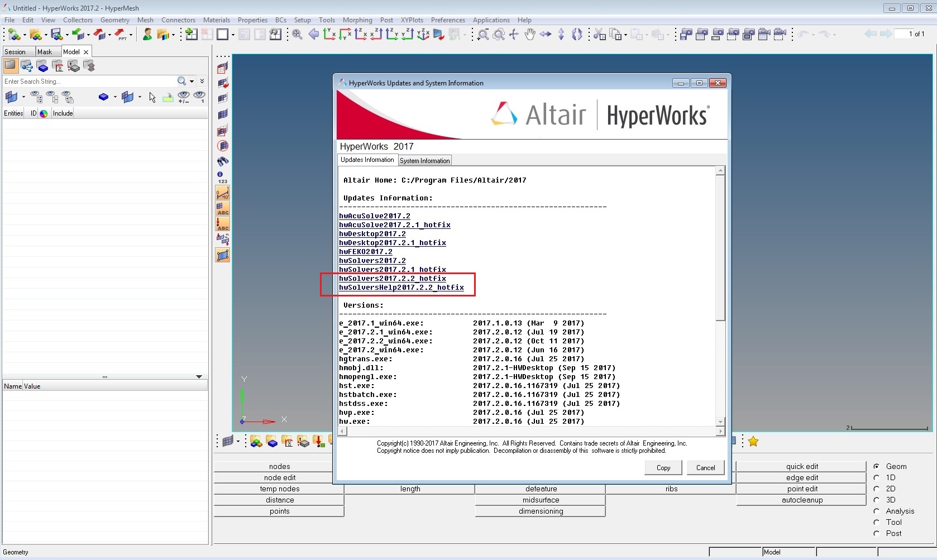The height and width of the screenshot is (560, 937).
Task: Click the Save Model disk icon
Action: pyautogui.click(x=56, y=35)
